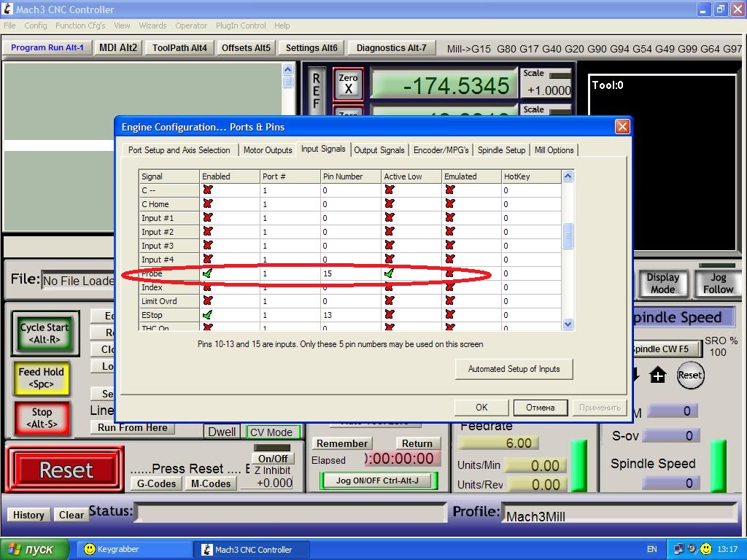Open the Encoder/MPG's tab

click(x=441, y=150)
